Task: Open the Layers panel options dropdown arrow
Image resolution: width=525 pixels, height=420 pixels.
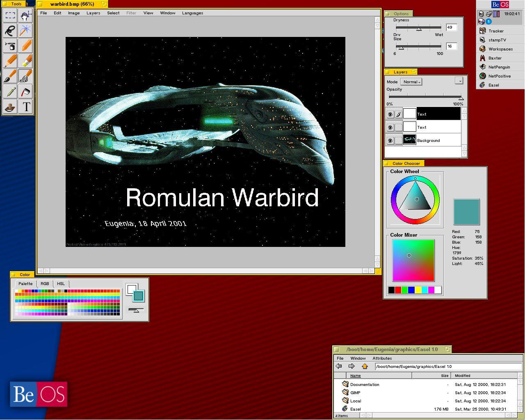Action: click(x=459, y=81)
